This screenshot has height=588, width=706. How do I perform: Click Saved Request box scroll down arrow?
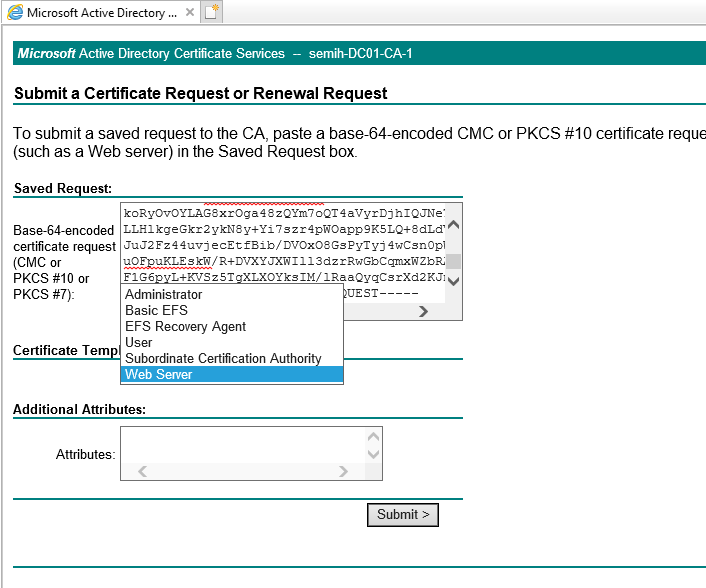coord(452,281)
